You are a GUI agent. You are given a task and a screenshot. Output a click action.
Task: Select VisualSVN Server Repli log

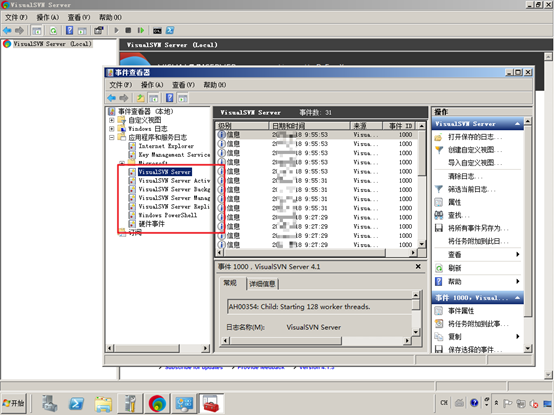(x=174, y=207)
